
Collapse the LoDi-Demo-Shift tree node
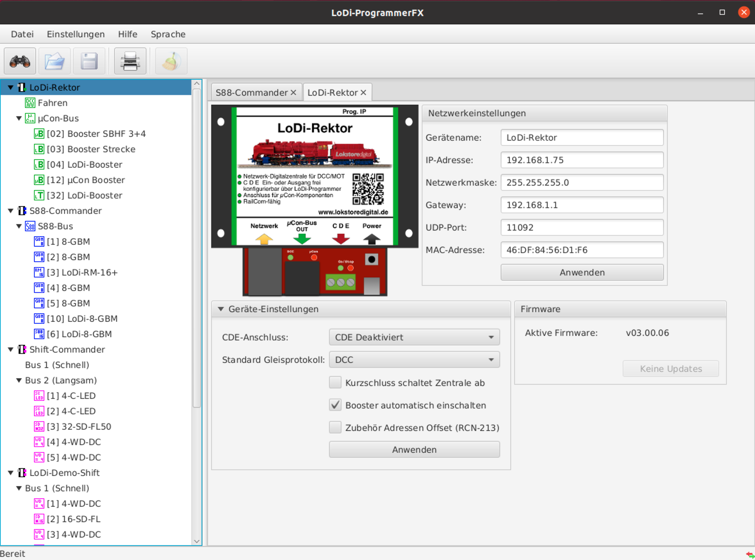(11, 473)
